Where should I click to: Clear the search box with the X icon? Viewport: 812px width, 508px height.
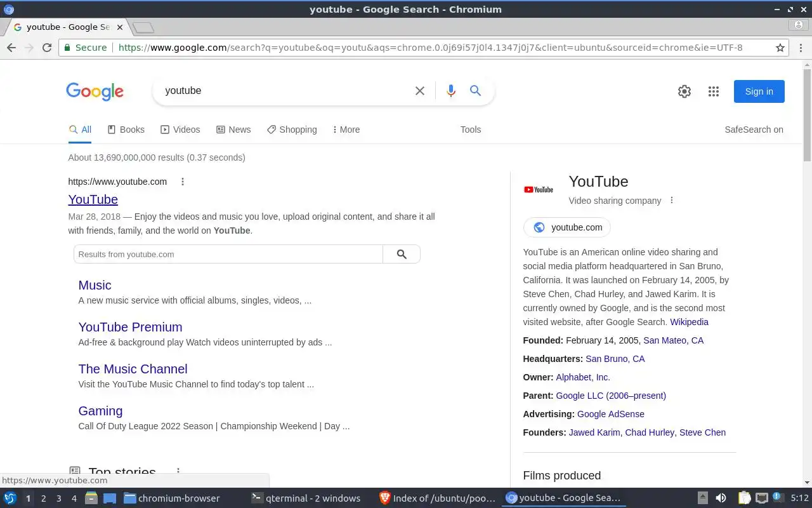[420, 91]
